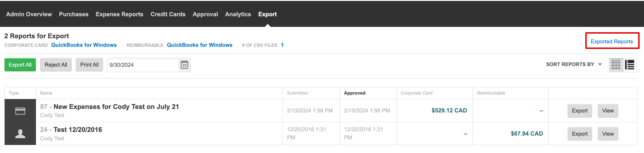The image size is (644, 153).
Task: Click the export date field showing 9/30/2024
Action: 143,65
